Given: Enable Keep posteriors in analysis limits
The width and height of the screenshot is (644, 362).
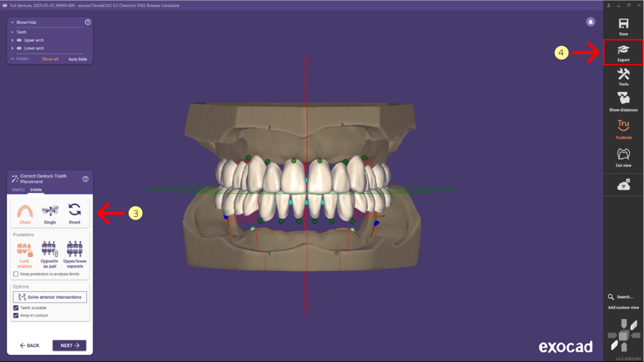Looking at the screenshot, I should pyautogui.click(x=16, y=274).
